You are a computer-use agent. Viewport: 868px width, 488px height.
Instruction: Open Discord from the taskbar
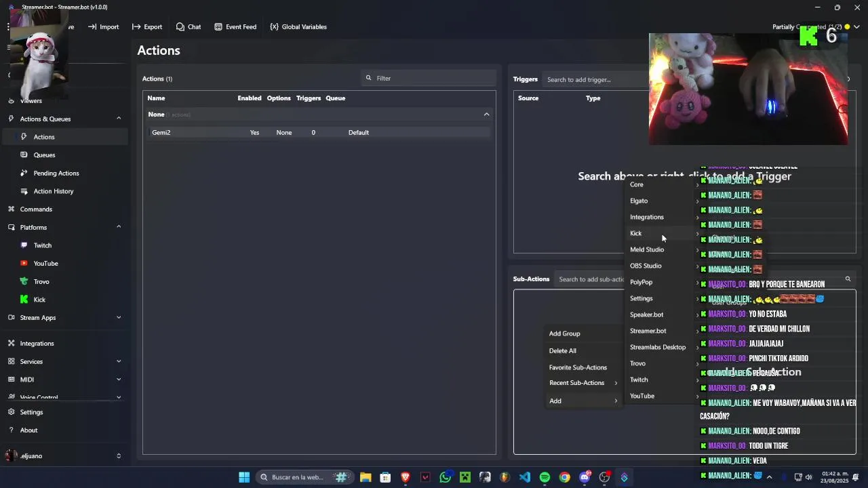point(585,477)
